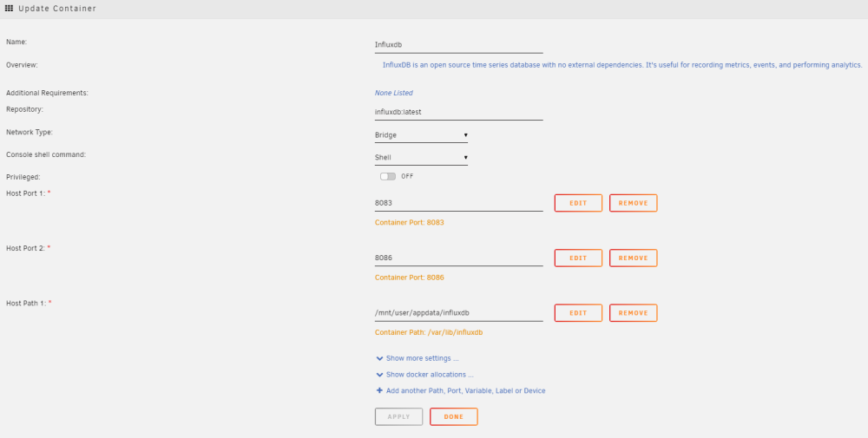Click the Container Port: 8086 text
Screen dimensions: 868x438
[x=409, y=278]
